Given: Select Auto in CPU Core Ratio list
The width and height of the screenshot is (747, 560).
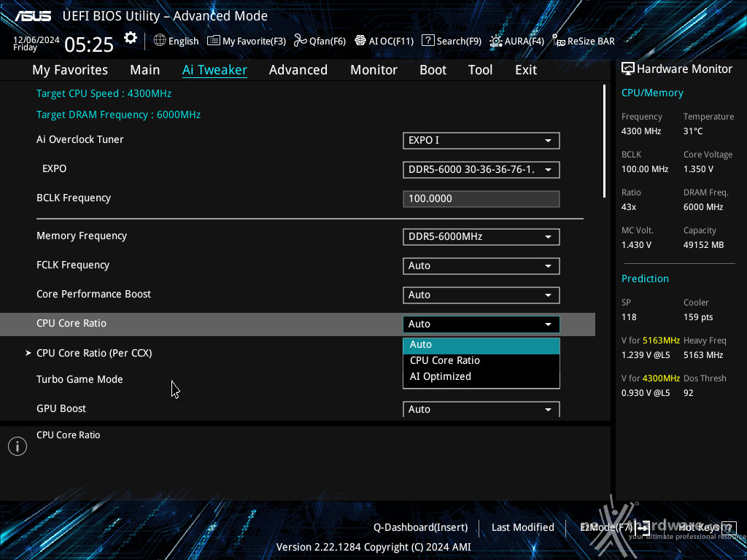Looking at the screenshot, I should click(x=481, y=345).
